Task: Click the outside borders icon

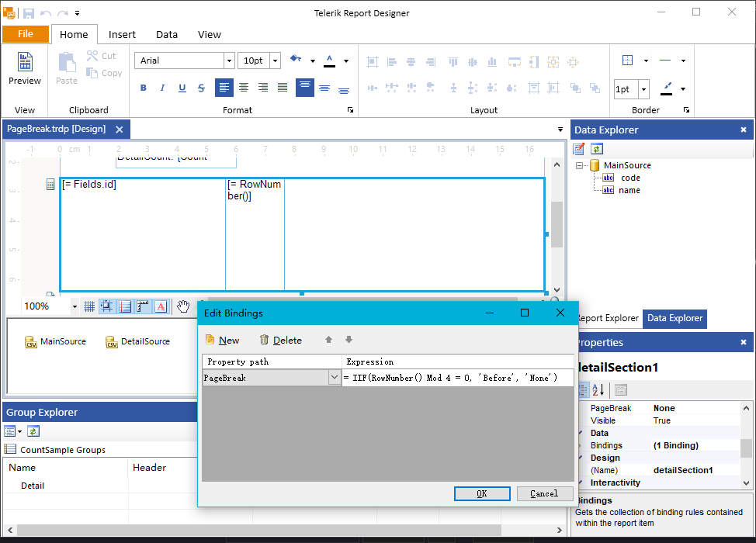Action: 627,61
